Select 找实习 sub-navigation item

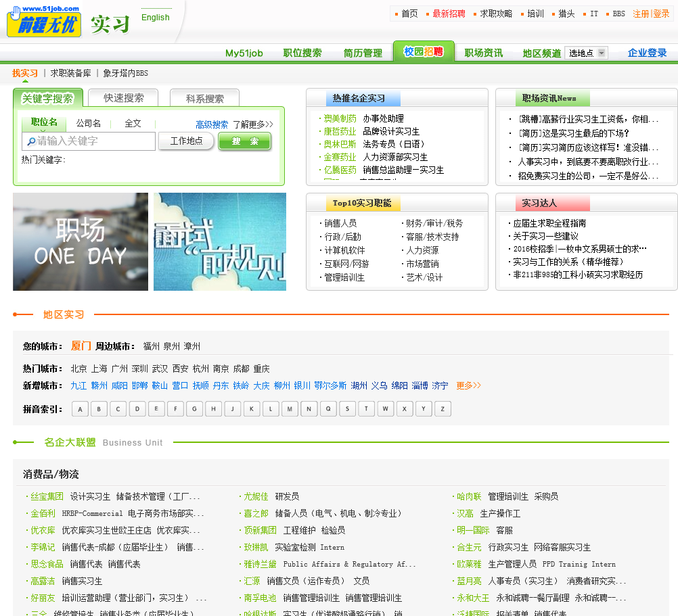click(25, 74)
